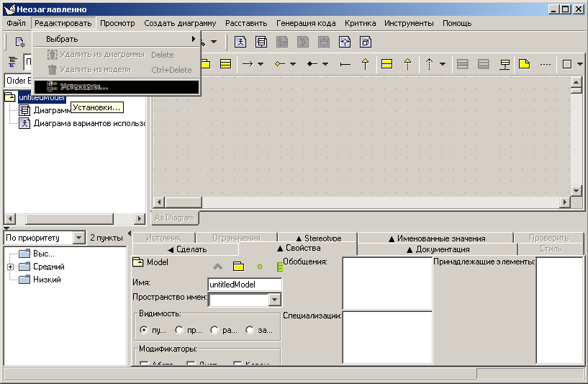
Task: Click the 'As Diagram' tab
Action: [x=174, y=218]
